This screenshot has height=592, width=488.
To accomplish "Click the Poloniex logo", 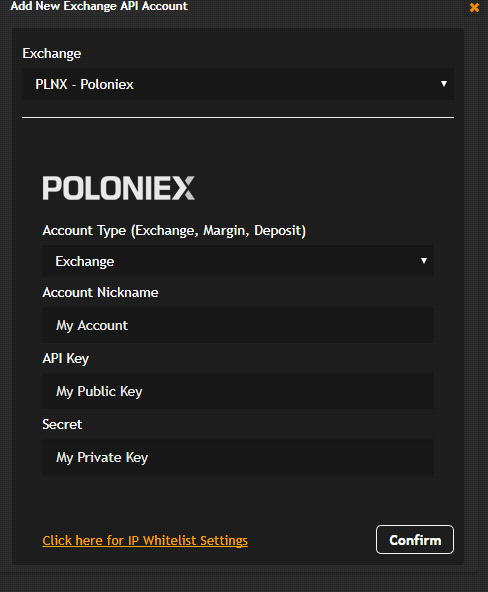I will 119,188.
